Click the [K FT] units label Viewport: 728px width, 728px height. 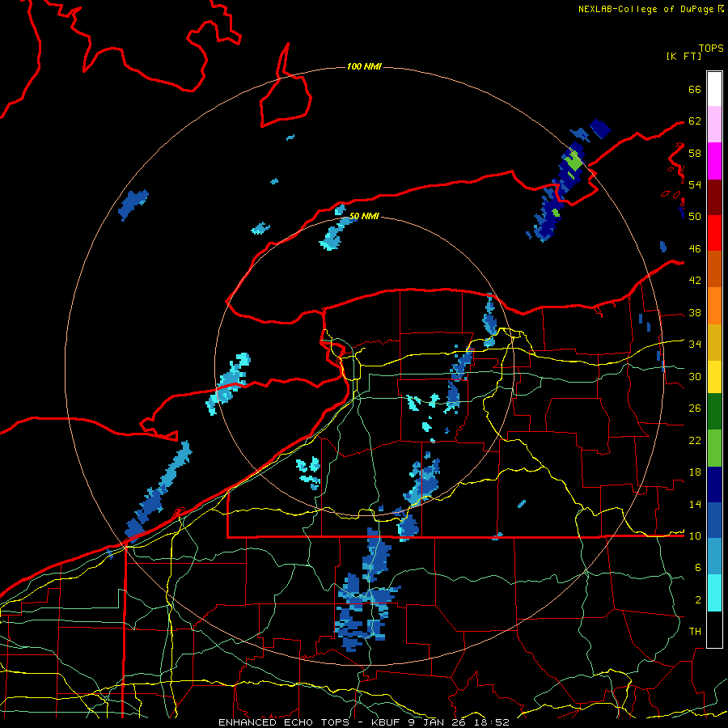point(684,56)
